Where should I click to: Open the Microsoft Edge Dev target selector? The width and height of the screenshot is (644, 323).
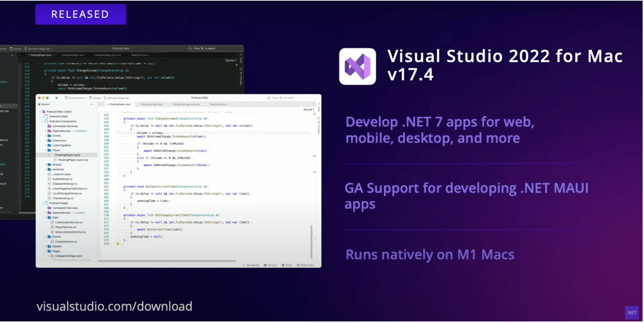point(117,98)
